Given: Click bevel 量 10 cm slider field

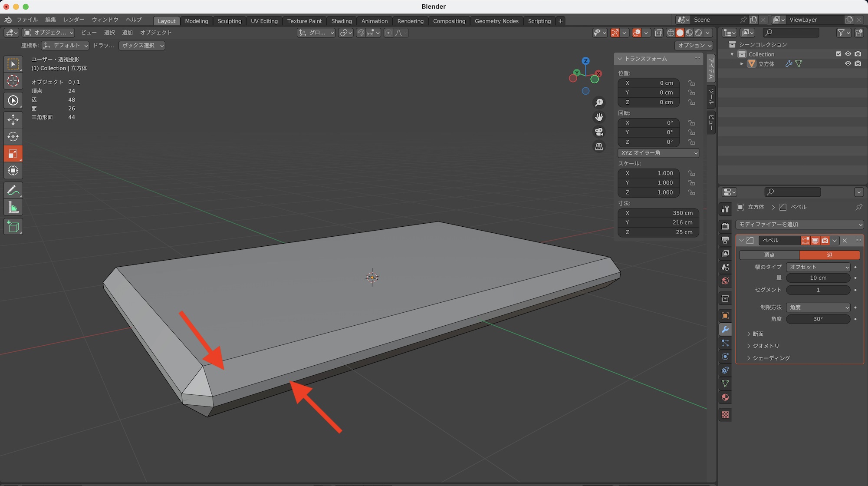Looking at the screenshot, I should pos(818,278).
